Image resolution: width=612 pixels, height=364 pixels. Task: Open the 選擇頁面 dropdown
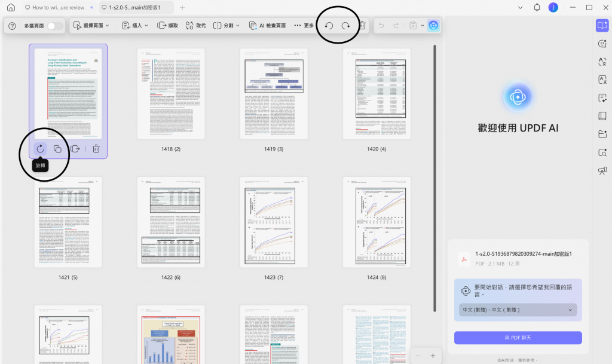(x=91, y=26)
